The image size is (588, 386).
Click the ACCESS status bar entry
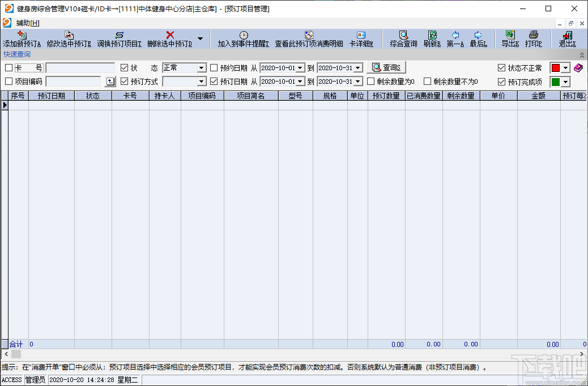click(12, 380)
